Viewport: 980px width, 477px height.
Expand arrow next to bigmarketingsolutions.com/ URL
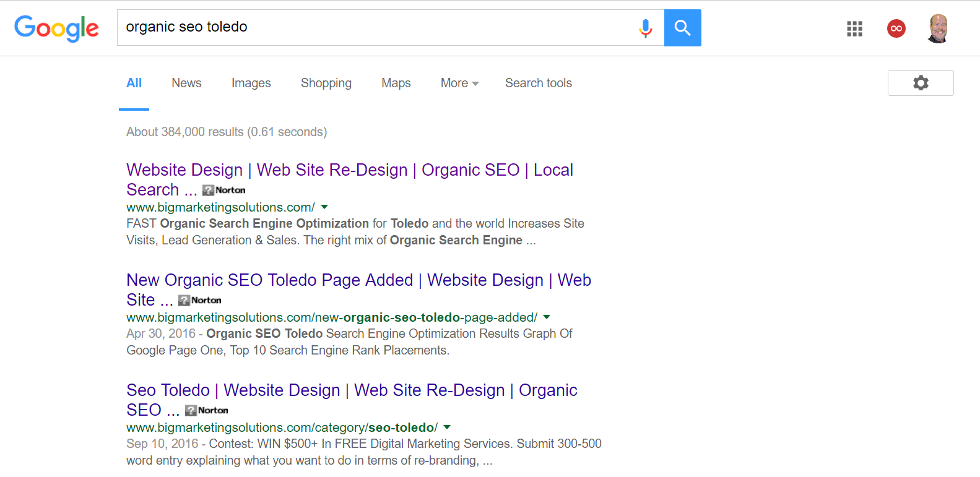[x=324, y=207]
